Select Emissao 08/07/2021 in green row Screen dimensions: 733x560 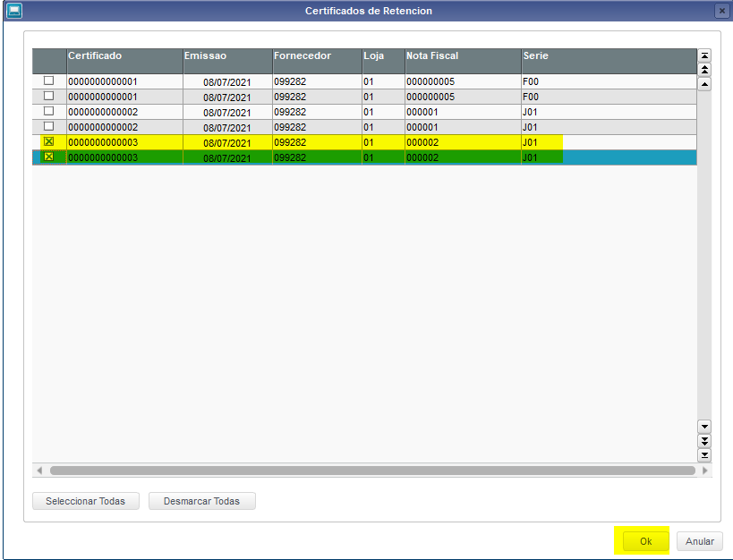227,158
